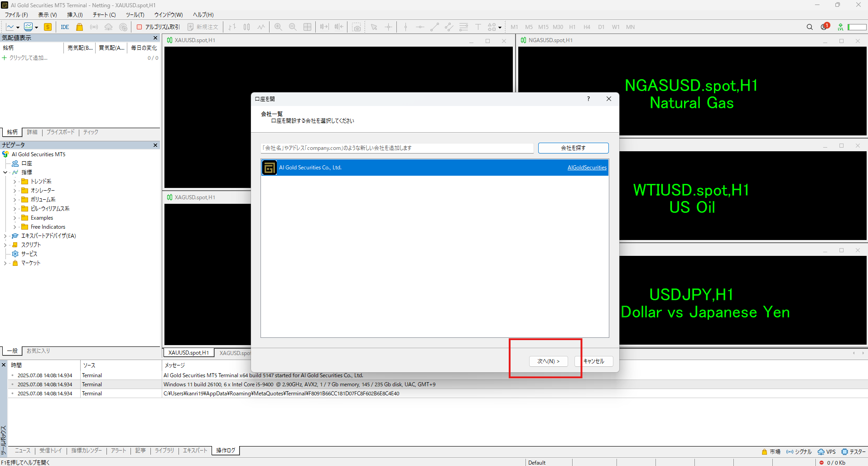This screenshot has width=868, height=466.
Task: Switch chart to candlesticks icon
Action: pyautogui.click(x=247, y=27)
